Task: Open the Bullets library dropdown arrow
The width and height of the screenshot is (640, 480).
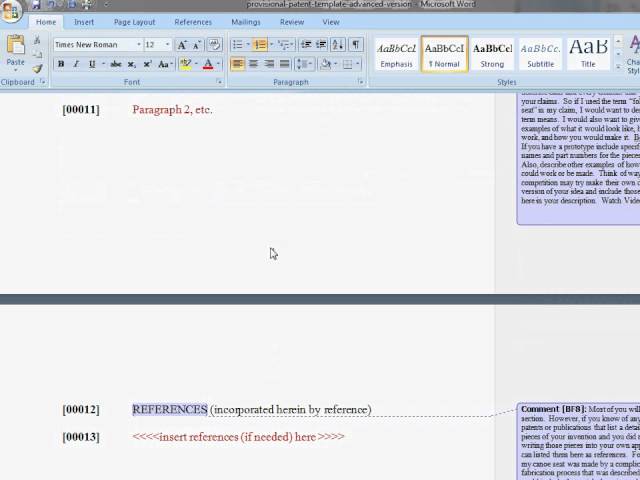Action: [248, 45]
